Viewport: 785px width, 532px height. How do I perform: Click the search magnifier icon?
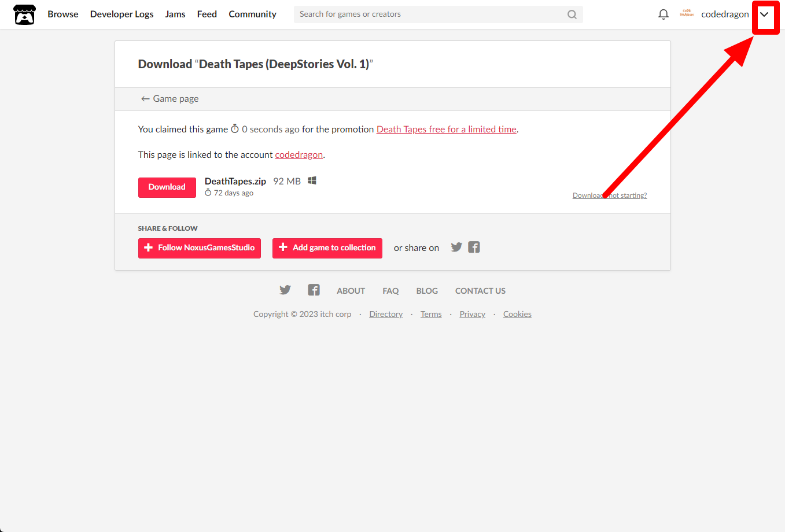point(572,14)
